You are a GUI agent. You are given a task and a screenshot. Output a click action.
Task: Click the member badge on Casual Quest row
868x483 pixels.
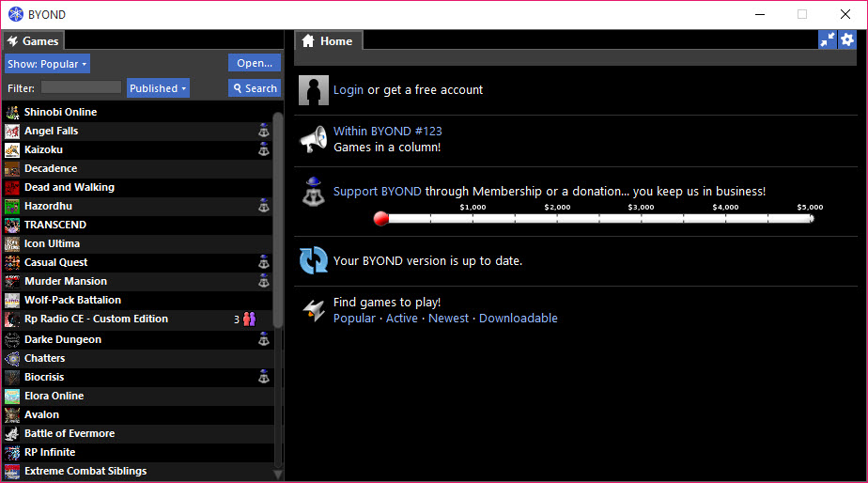coord(263,262)
